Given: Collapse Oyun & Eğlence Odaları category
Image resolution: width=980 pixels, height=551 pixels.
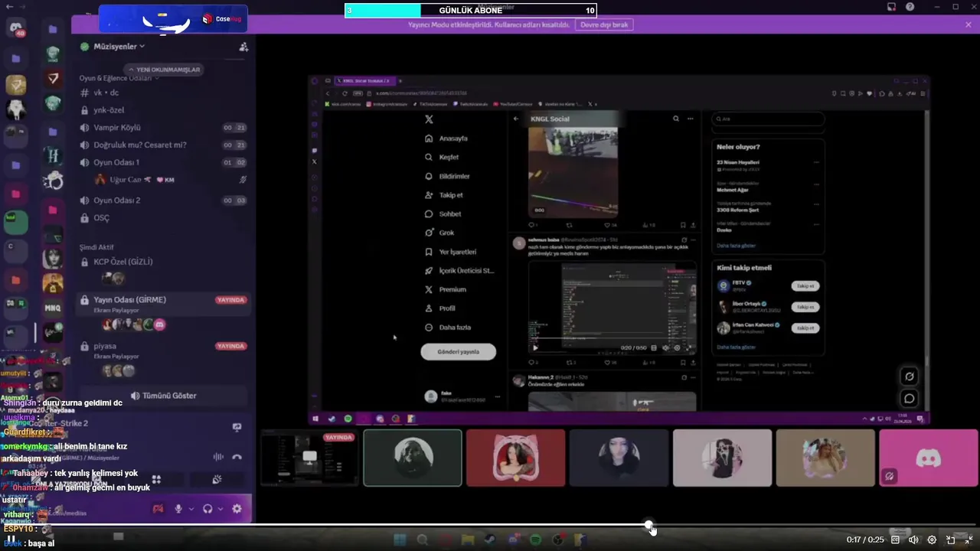Looking at the screenshot, I should point(119,78).
